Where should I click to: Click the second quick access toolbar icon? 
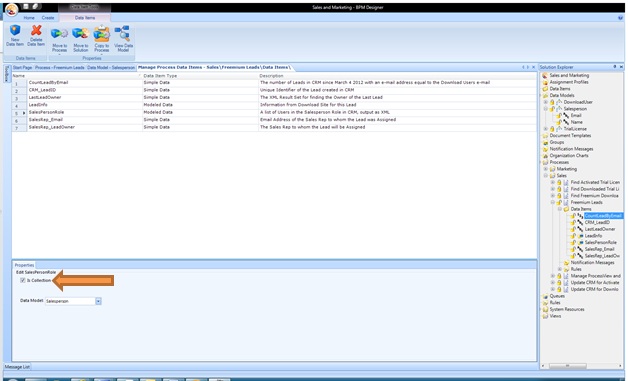click(x=36, y=6)
